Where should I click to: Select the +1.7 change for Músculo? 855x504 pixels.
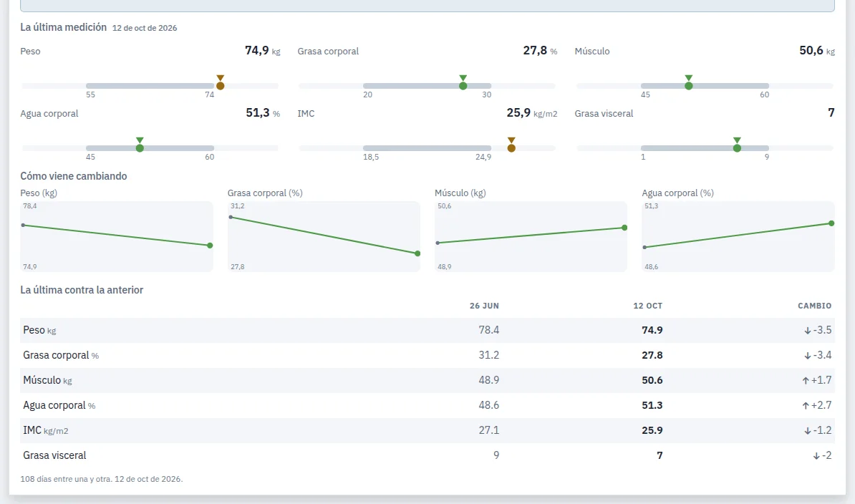tap(817, 380)
